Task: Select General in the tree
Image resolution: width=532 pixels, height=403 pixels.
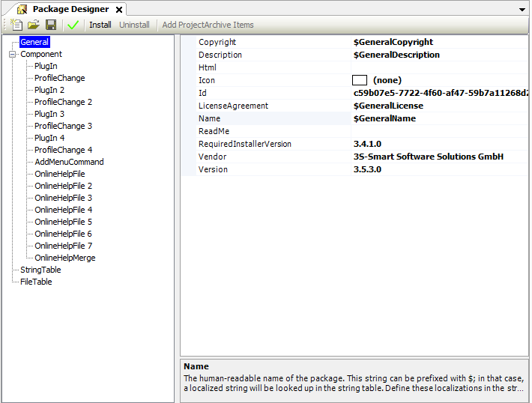Action: [34, 42]
